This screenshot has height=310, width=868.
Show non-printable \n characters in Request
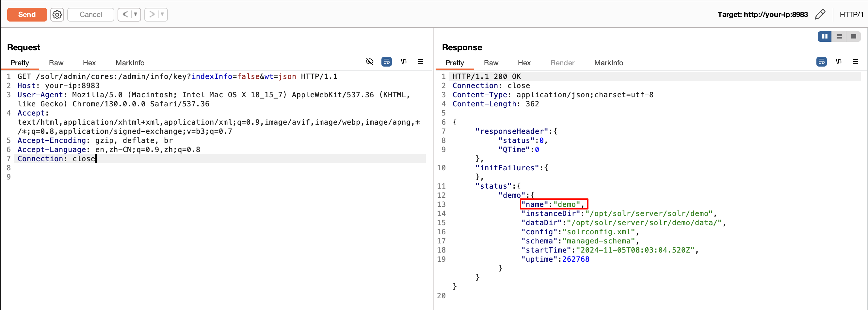click(403, 62)
